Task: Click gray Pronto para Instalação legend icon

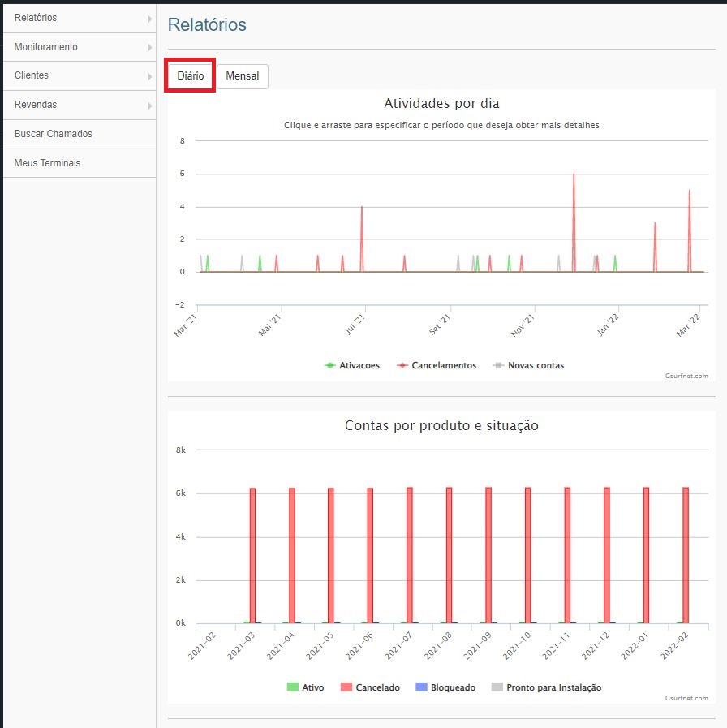Action: pos(497,687)
